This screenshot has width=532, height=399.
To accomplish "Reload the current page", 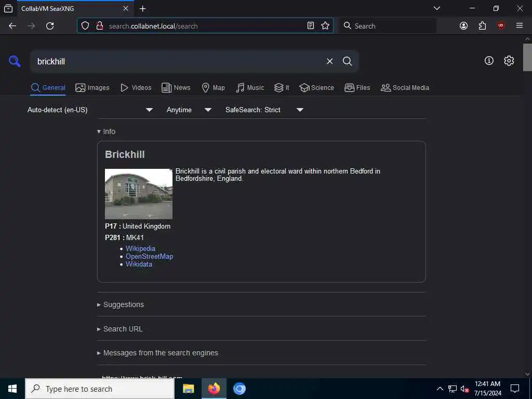I will (x=50, y=26).
